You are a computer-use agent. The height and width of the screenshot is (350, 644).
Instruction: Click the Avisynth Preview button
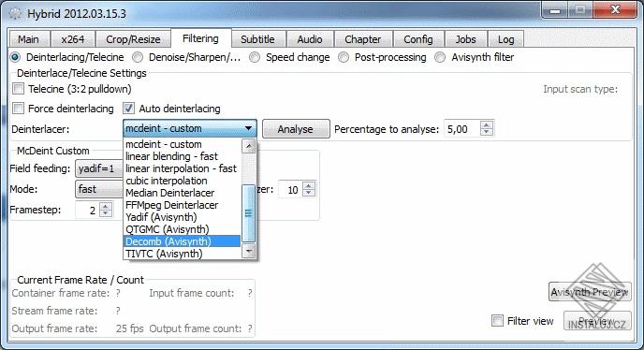click(590, 292)
